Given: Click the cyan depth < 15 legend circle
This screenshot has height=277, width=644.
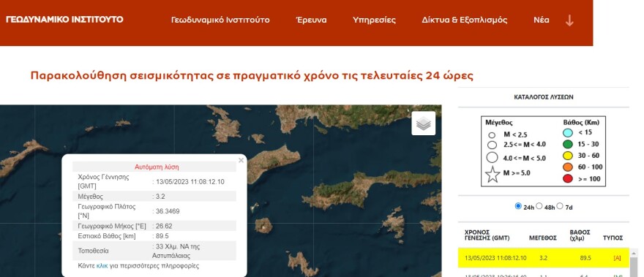Looking at the screenshot, I should (568, 132).
